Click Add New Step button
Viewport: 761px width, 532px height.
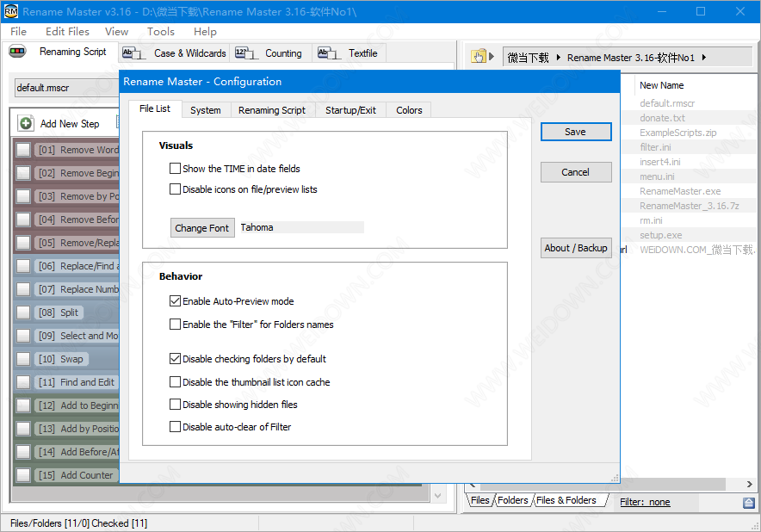59,123
